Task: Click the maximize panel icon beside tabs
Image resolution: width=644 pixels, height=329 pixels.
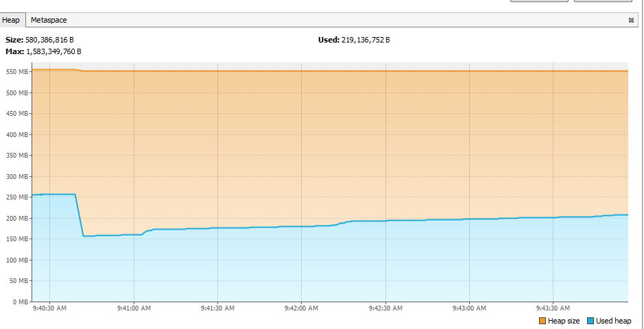Action: [630, 21]
